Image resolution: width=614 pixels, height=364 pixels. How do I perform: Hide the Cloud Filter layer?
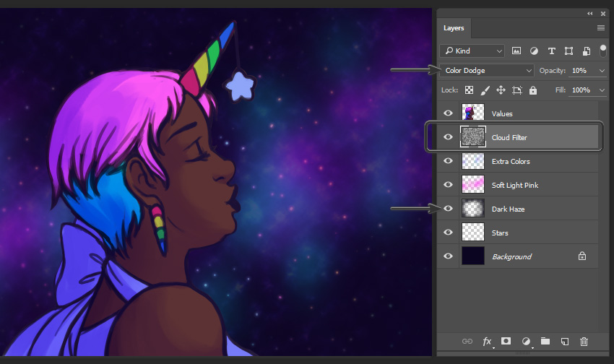[448, 137]
